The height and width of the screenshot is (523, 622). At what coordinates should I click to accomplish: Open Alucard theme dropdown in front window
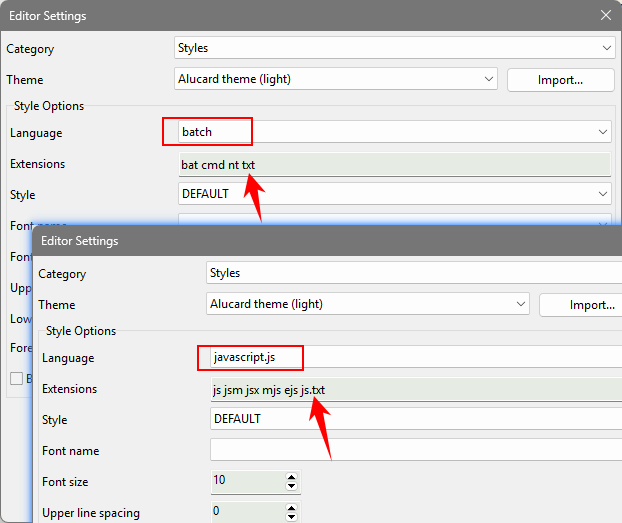[368, 304]
